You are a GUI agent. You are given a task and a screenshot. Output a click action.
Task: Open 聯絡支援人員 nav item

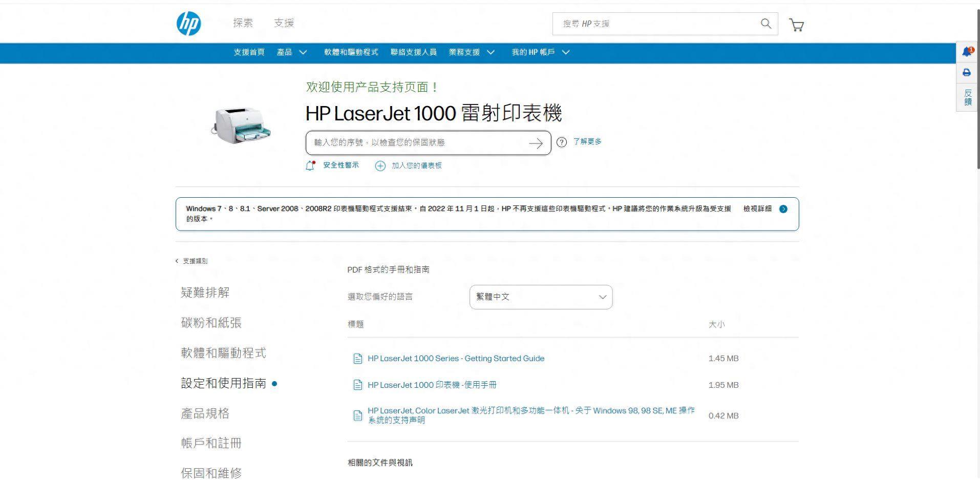coord(414,52)
